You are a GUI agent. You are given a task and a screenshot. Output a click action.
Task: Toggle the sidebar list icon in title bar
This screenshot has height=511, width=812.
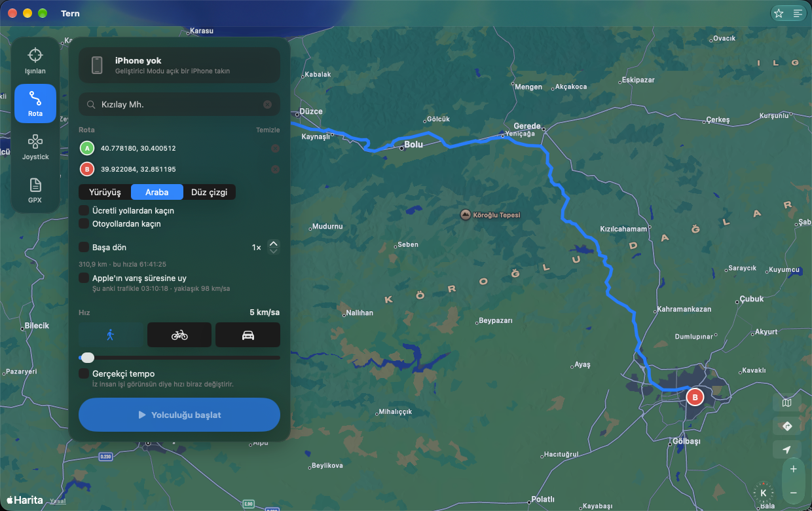click(798, 13)
